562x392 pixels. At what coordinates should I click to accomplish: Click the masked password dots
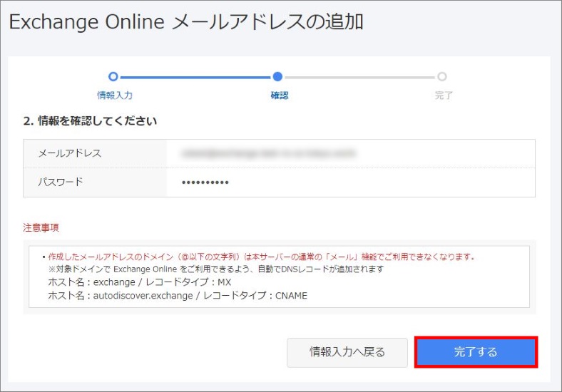pos(205,182)
